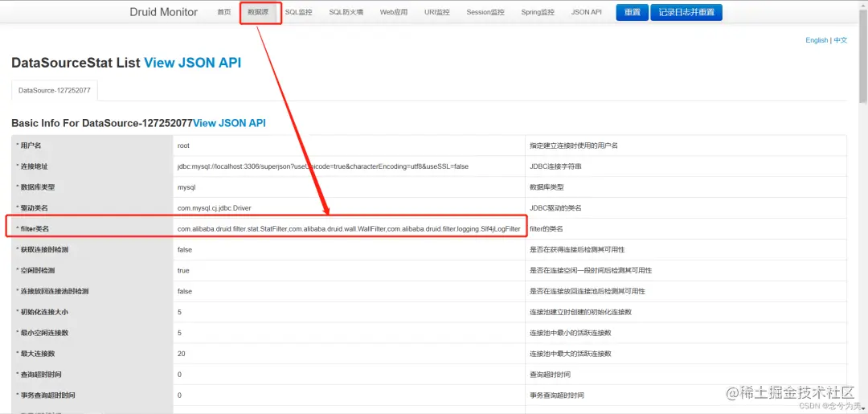This screenshot has width=868, height=414.
Task: Open the 首页 nav item
Action: (223, 12)
